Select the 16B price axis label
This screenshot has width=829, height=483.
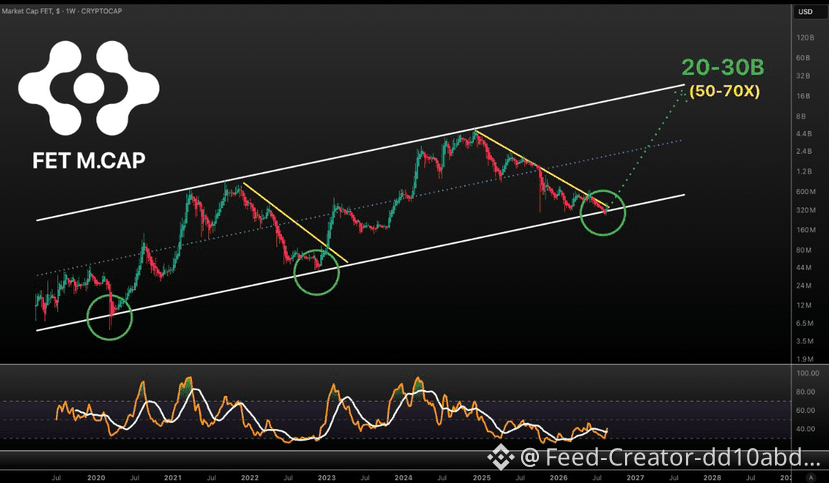coord(803,96)
